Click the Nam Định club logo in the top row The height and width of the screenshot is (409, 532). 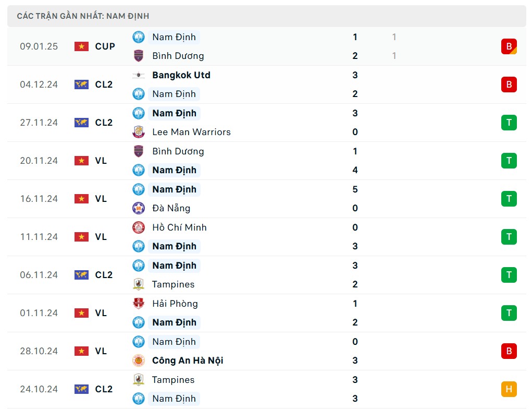point(138,37)
